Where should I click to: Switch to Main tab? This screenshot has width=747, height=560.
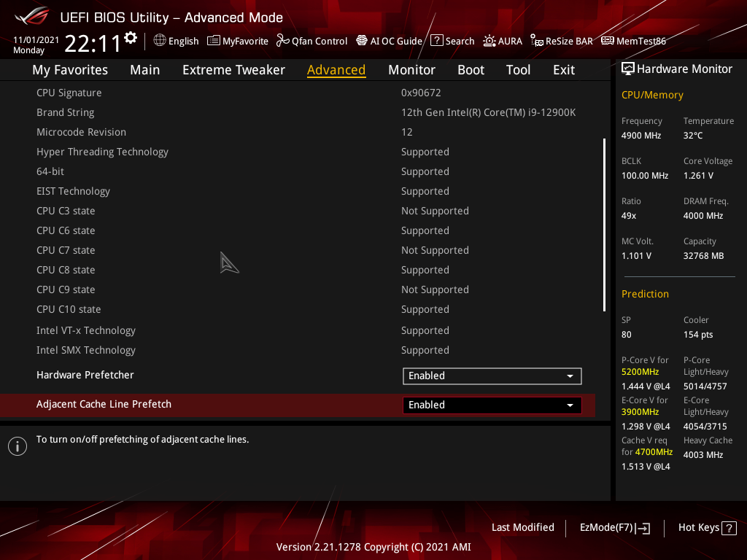click(x=145, y=70)
